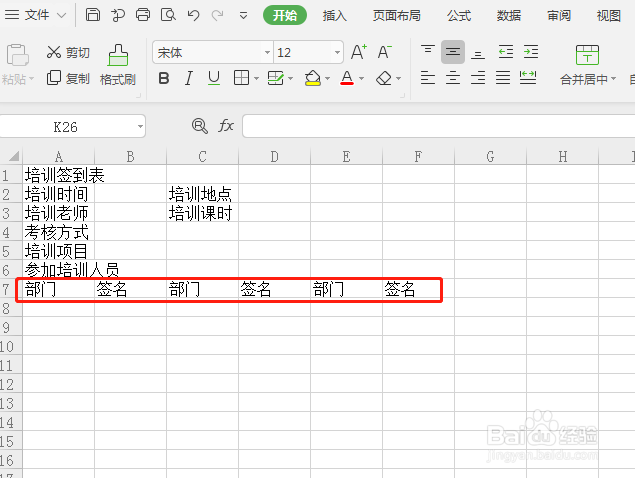Select cell 培训地点

point(200,194)
